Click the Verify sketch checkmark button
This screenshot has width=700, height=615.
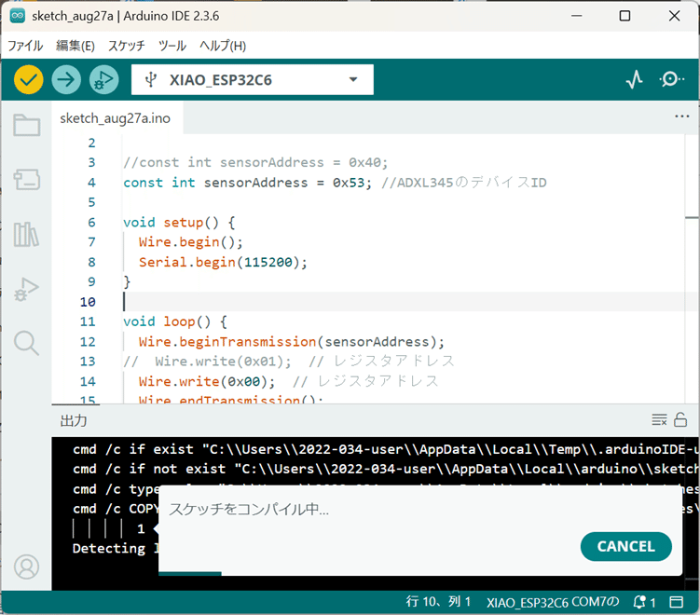pos(29,80)
